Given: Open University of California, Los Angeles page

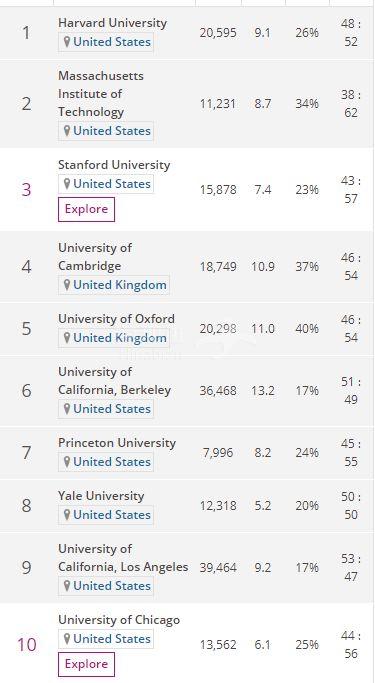Looking at the screenshot, I should click(123, 558).
